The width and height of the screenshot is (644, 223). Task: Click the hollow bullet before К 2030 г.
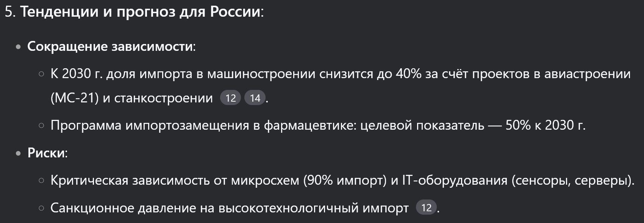(42, 74)
